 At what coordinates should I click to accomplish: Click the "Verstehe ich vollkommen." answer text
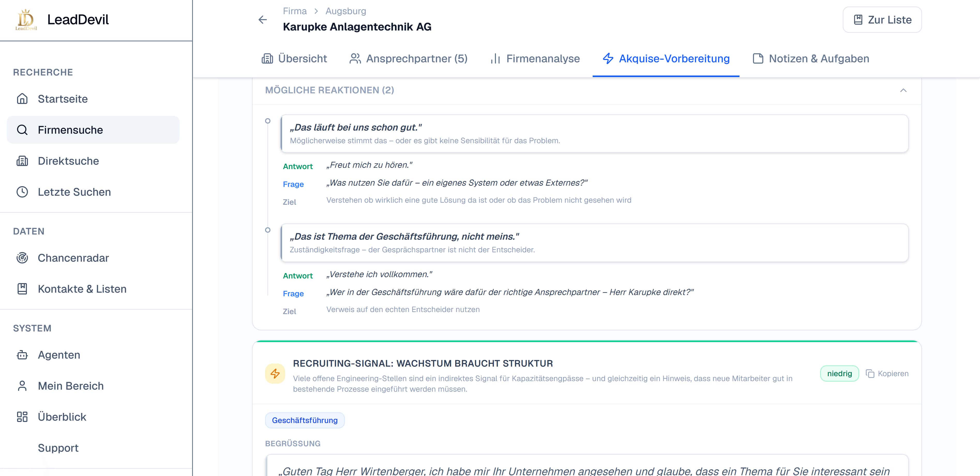click(379, 274)
